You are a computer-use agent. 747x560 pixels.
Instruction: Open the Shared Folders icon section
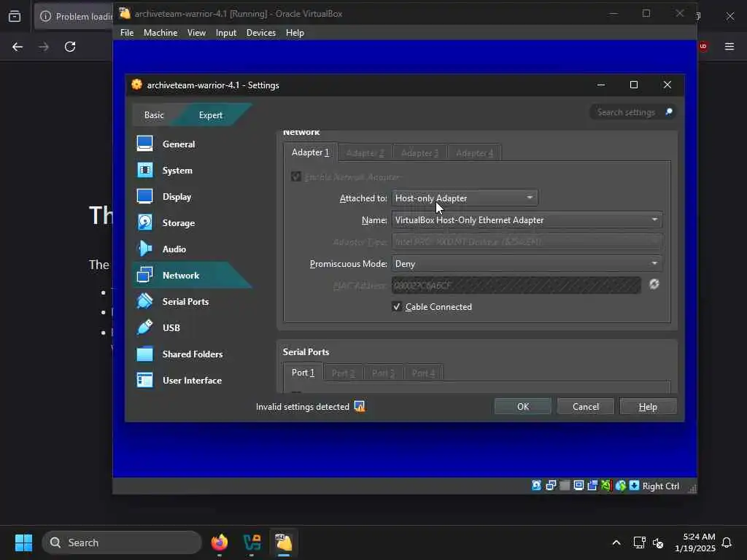click(x=145, y=354)
